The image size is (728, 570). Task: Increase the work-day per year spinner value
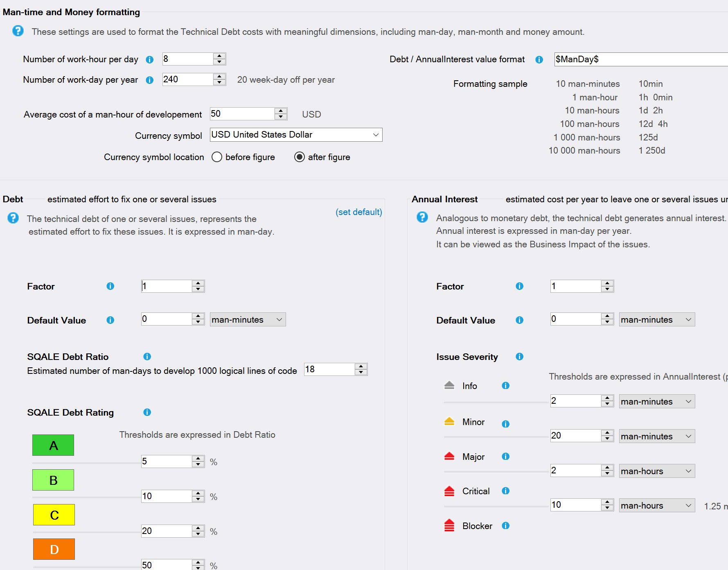click(220, 76)
